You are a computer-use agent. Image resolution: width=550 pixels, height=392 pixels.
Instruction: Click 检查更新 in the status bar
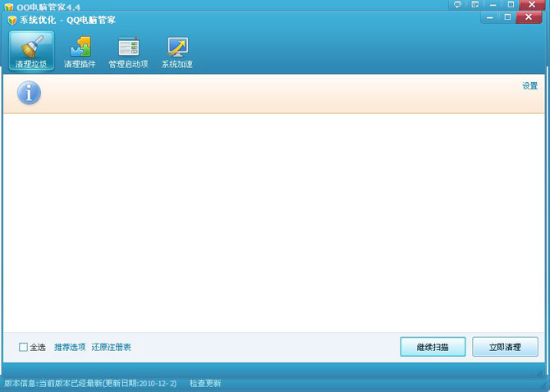tap(205, 383)
